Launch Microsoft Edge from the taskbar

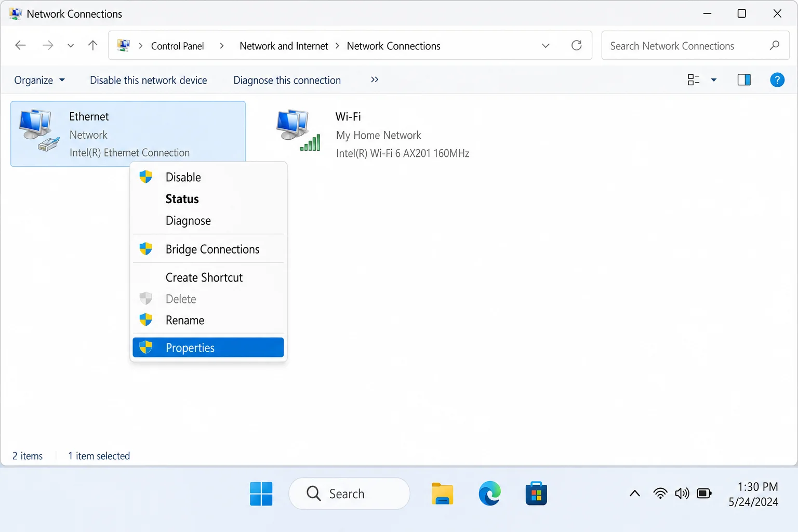click(489, 494)
